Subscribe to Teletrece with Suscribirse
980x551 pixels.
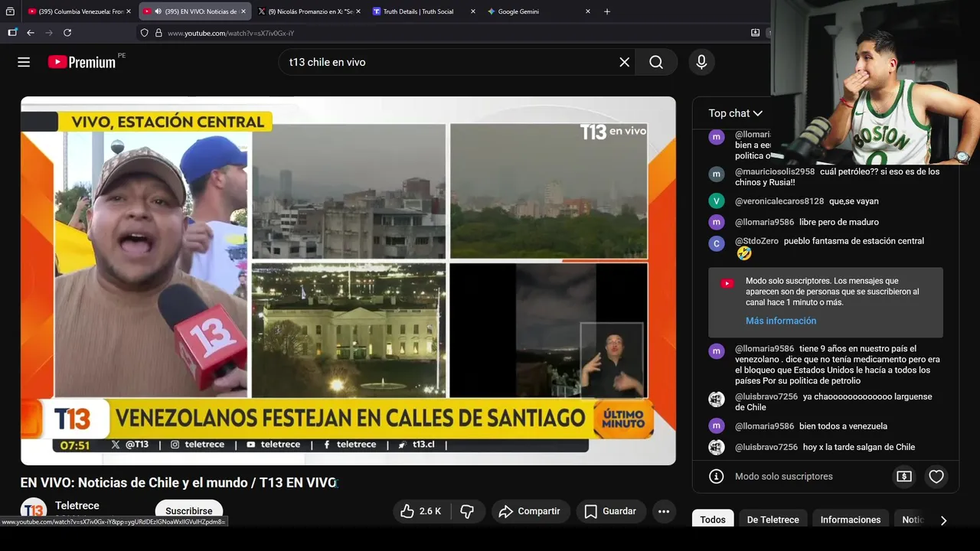[x=189, y=511]
